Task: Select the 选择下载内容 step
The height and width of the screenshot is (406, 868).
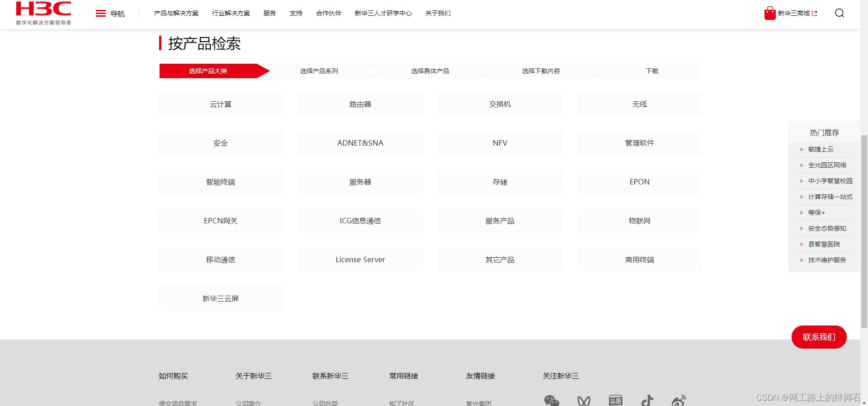Action: pos(541,71)
